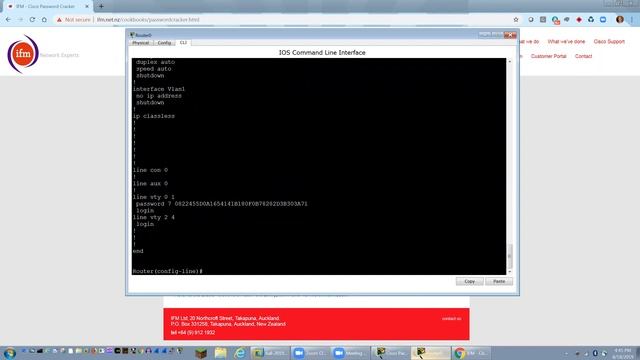The image size is (640, 360).
Task: Click the 'duplex auto' text
Action: 156,62
